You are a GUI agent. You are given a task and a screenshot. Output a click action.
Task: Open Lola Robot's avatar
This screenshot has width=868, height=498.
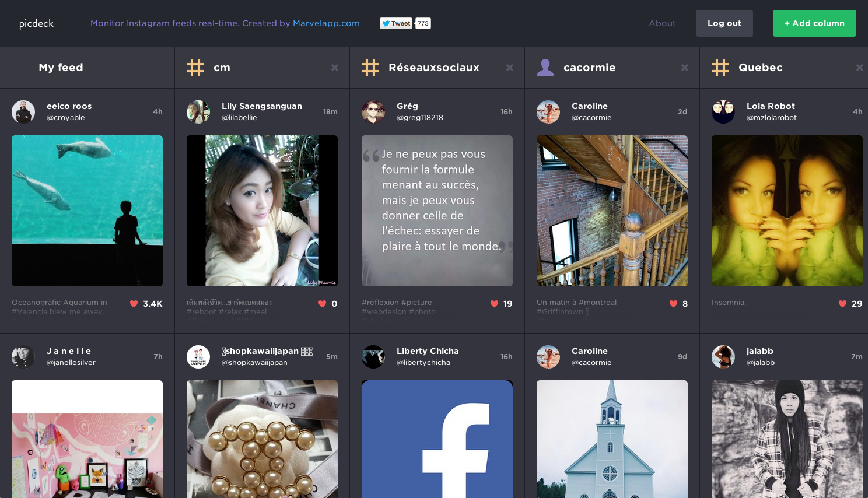pyautogui.click(x=723, y=112)
